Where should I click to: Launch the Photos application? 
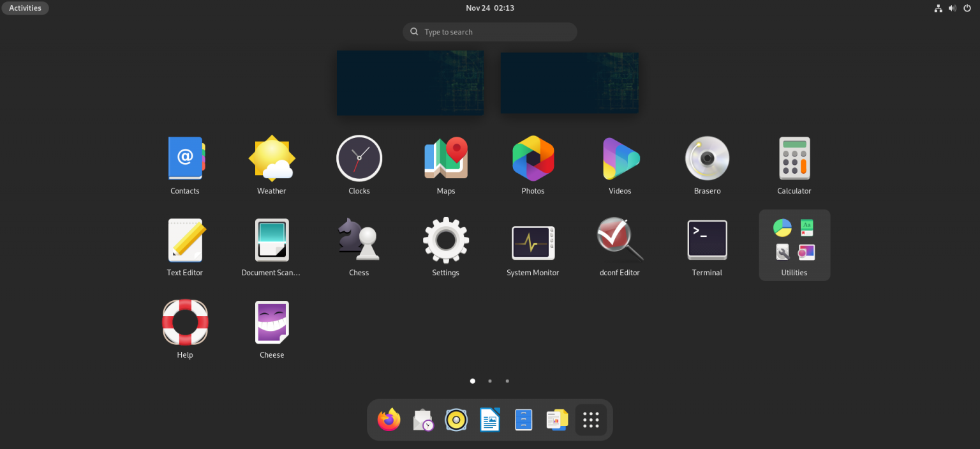click(x=533, y=159)
